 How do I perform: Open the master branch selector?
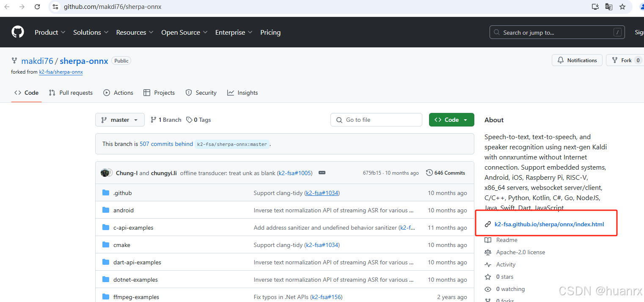pos(120,120)
